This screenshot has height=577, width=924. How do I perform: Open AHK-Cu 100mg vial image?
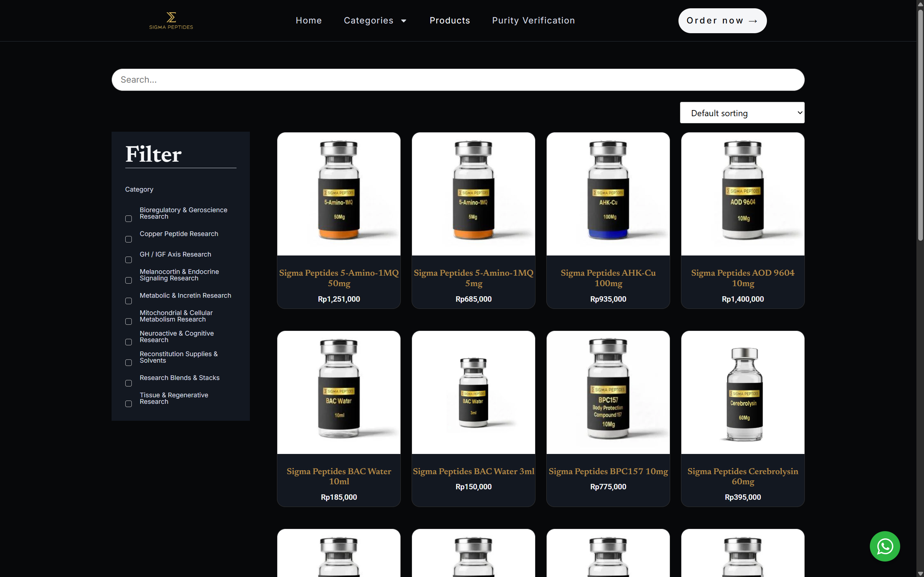(x=608, y=194)
